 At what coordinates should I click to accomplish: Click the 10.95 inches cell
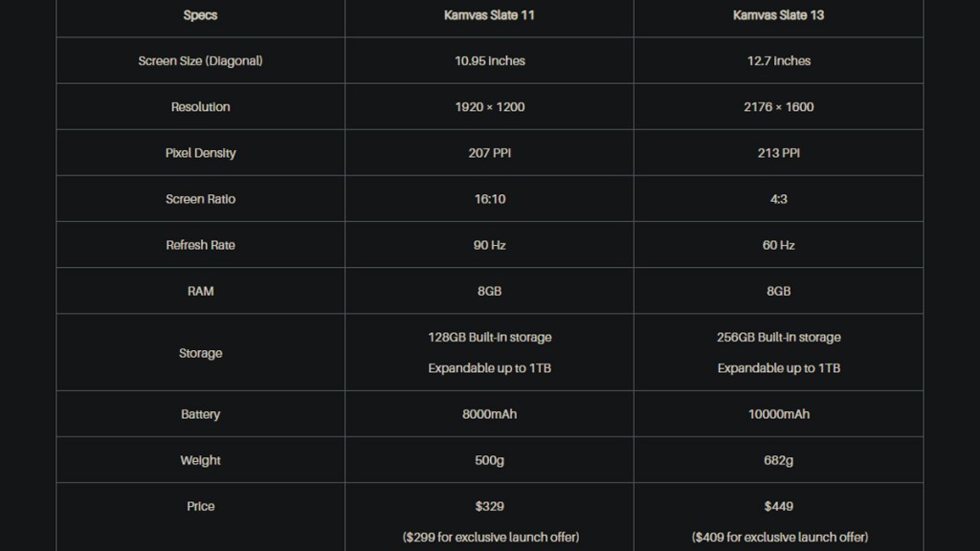tap(489, 61)
